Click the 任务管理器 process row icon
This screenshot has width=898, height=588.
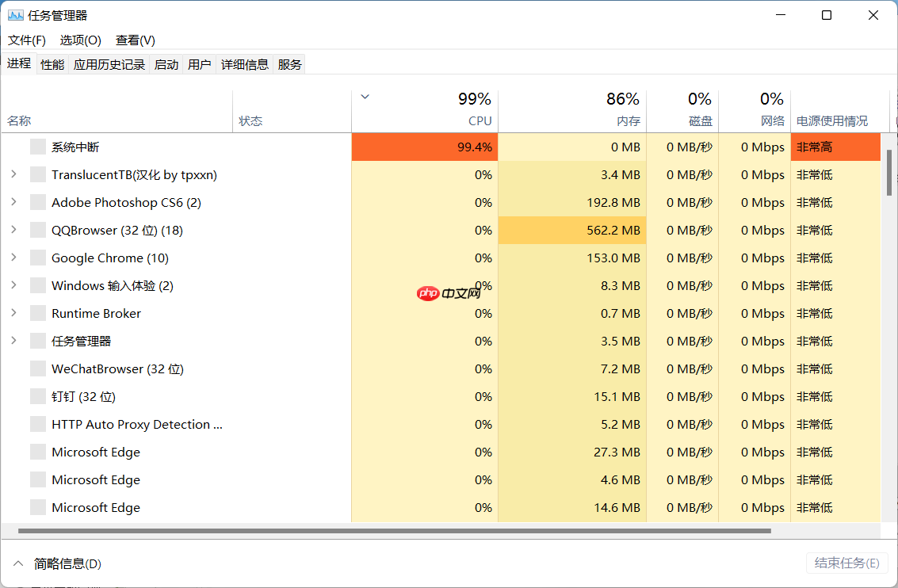tap(38, 341)
